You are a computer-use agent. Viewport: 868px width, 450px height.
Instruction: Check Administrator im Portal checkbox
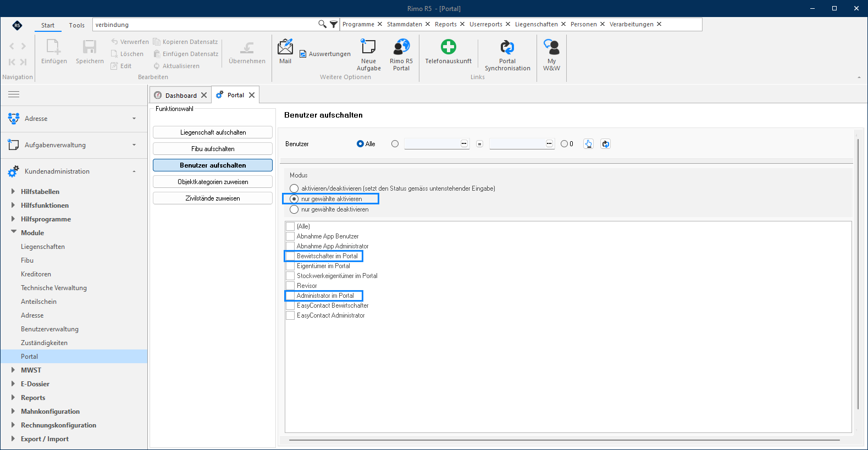(290, 296)
